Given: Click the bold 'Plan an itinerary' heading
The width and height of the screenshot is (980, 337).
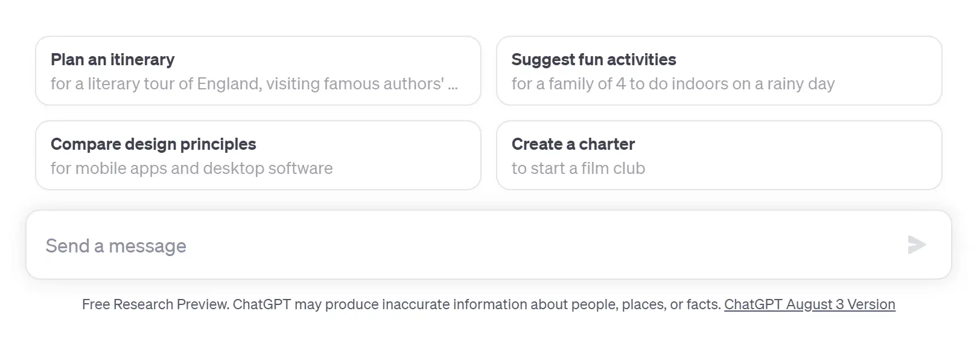Looking at the screenshot, I should tap(112, 60).
